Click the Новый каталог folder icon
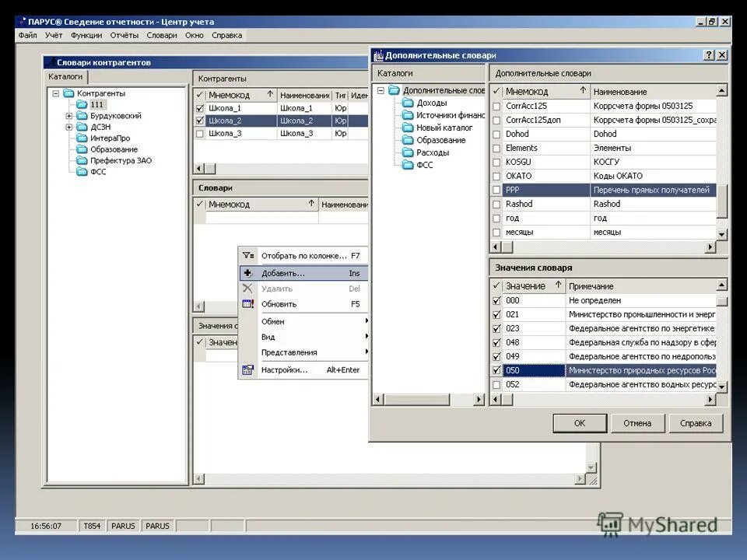Viewport: 747px width, 560px height. click(x=408, y=127)
